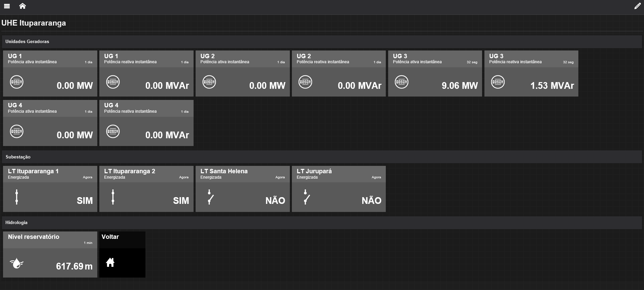Click the meter icon in UG 3 reactive power tile
Image resolution: width=644 pixels, height=290 pixels.
498,82
